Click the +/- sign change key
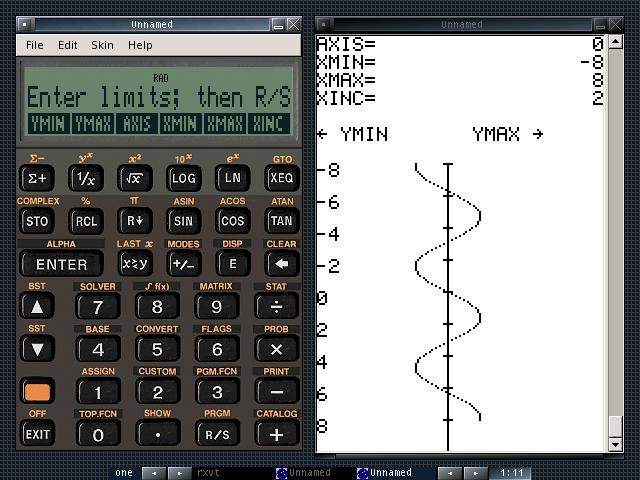The height and width of the screenshot is (480, 640). click(184, 264)
